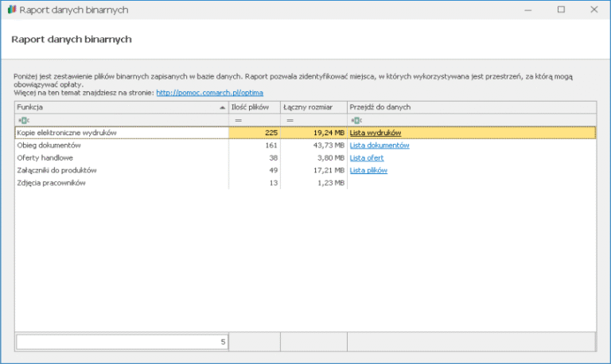Click the equals filter icon under Łączny rozmiar
Viewport: 611px width, 364px height.
click(290, 120)
